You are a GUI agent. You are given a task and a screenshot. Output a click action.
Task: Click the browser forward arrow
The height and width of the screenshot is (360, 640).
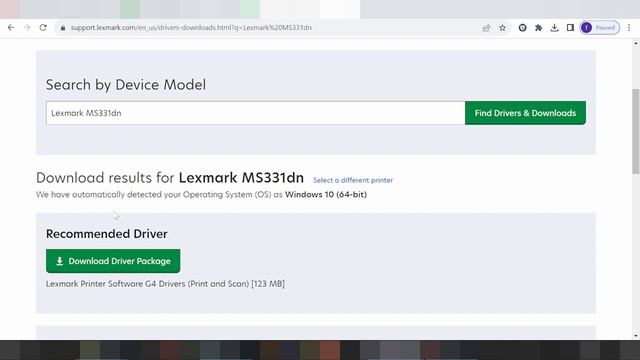[x=27, y=28]
